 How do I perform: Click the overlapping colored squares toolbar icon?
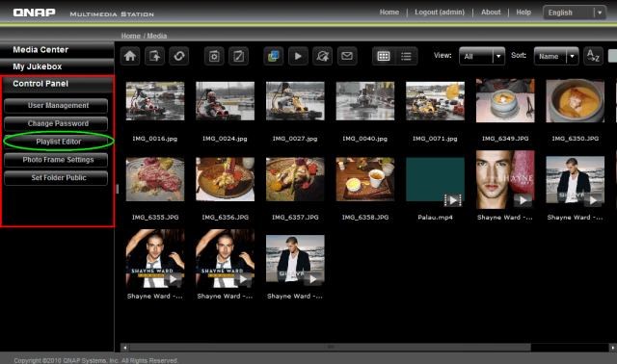pyautogui.click(x=274, y=56)
